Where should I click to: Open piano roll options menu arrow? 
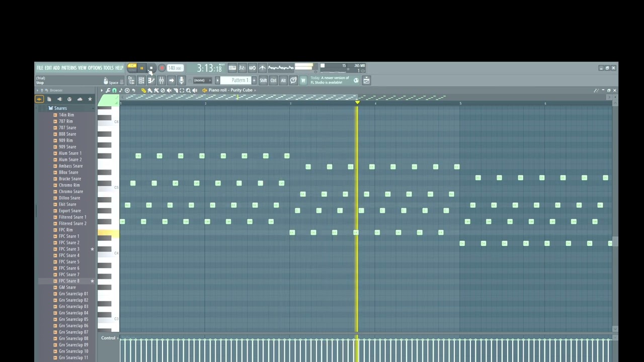(102, 90)
